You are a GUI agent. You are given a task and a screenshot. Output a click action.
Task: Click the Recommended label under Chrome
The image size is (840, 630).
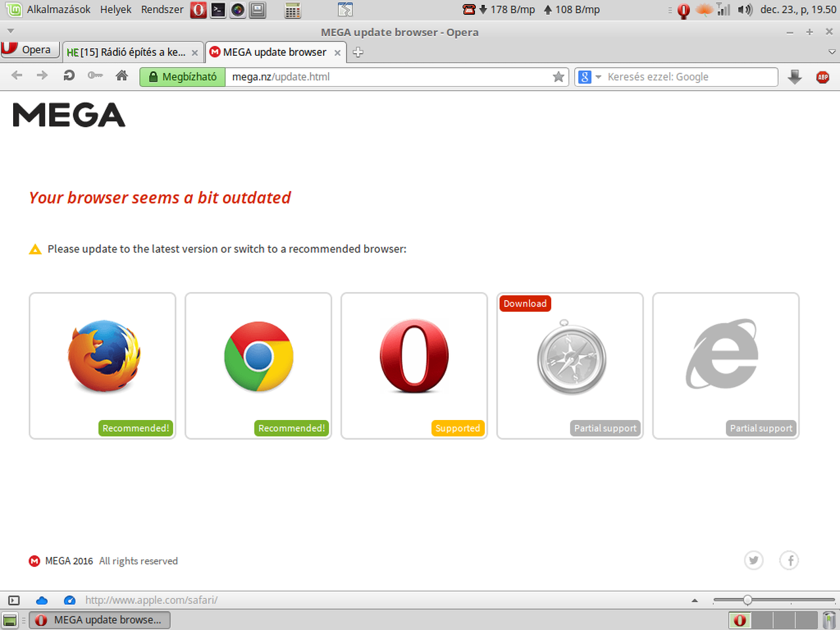(291, 428)
